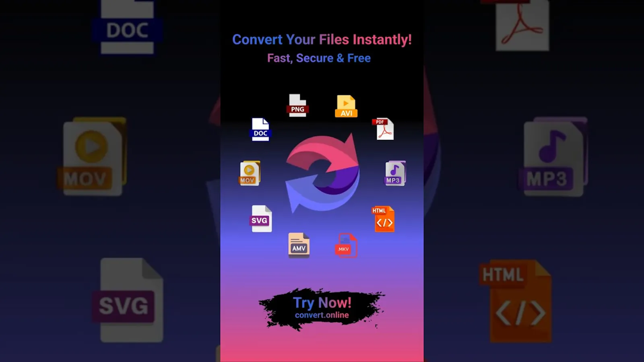
Task: Select the AVI video file icon
Action: (x=346, y=106)
